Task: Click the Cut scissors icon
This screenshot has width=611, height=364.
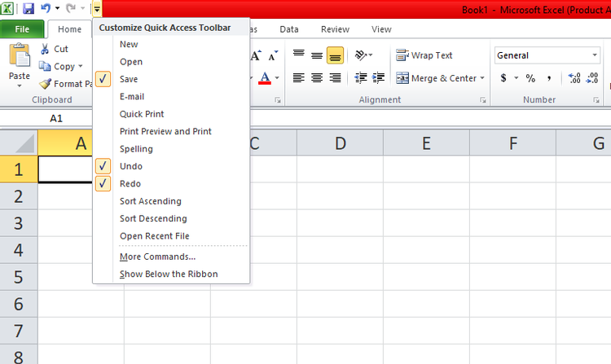Action: (x=45, y=49)
